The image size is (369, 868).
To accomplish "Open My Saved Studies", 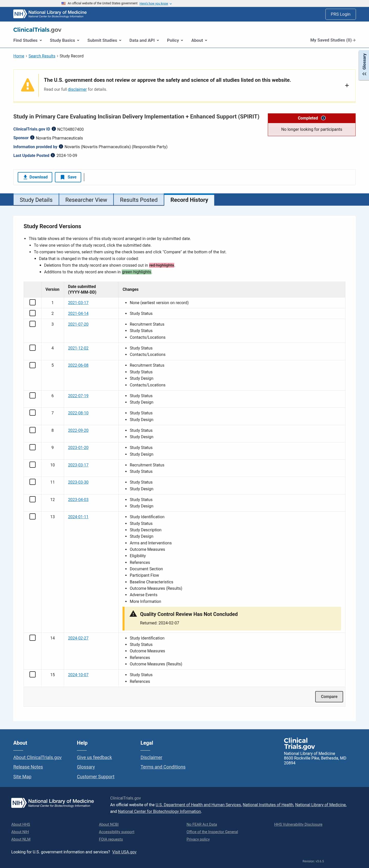I will coord(333,40).
